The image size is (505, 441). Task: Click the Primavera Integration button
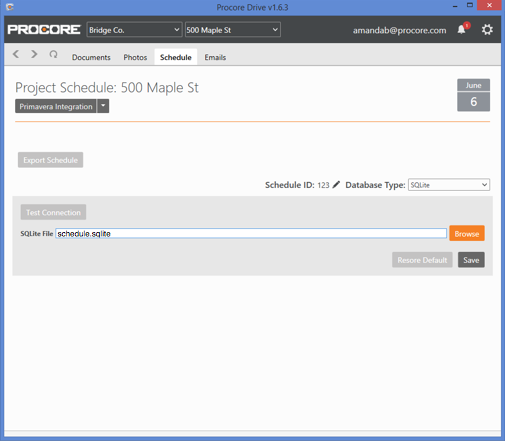click(56, 106)
